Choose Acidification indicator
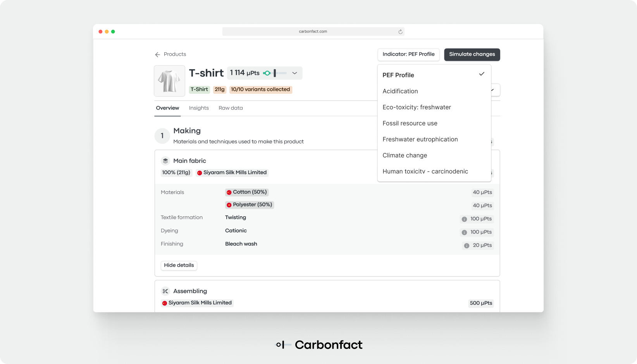The height and width of the screenshot is (364, 637). pos(434,91)
